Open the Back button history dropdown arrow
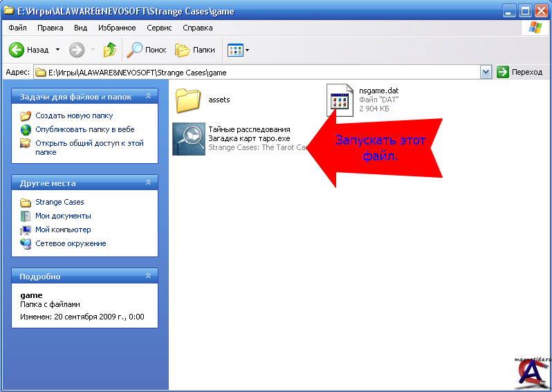 57,50
